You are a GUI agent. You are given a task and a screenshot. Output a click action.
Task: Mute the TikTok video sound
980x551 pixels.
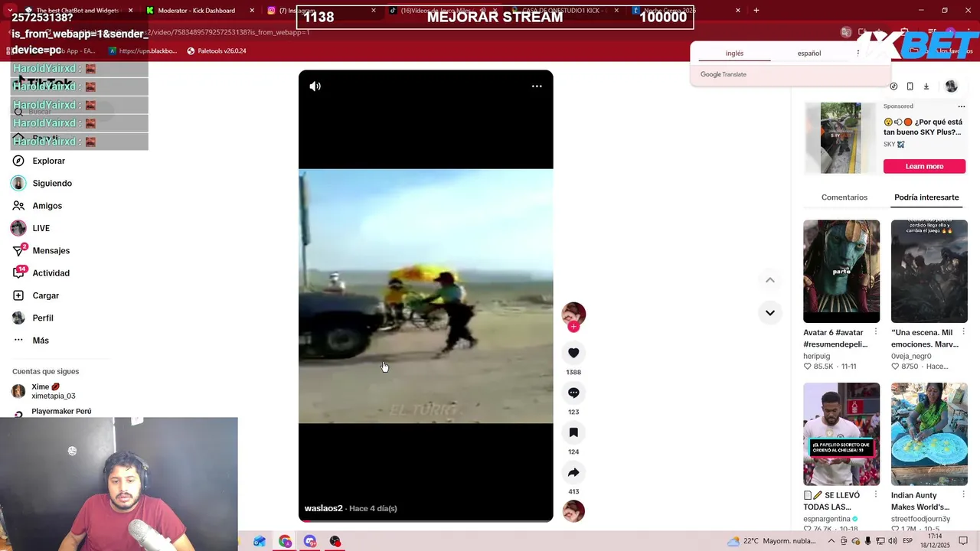tap(315, 86)
